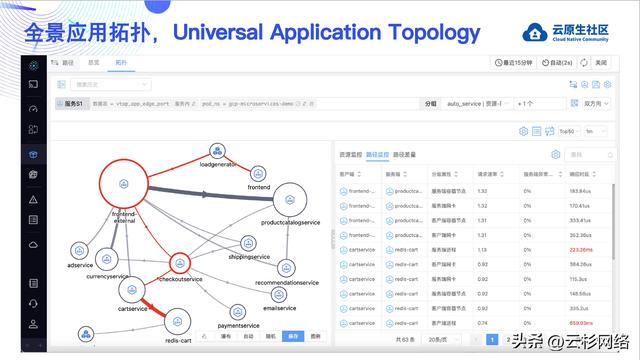This screenshot has width=640, height=360.
Task: Select the highlighted blue layout mode button
Action: 293,336
